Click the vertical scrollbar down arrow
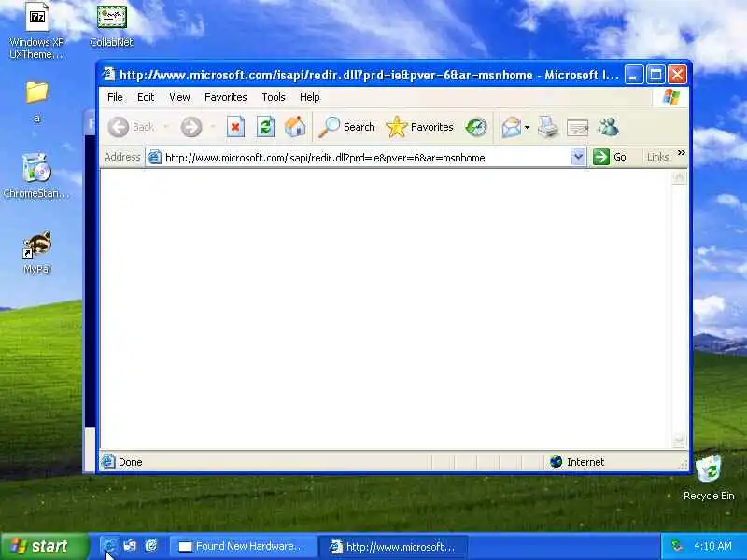Screen dimensions: 747x560 (679, 440)
